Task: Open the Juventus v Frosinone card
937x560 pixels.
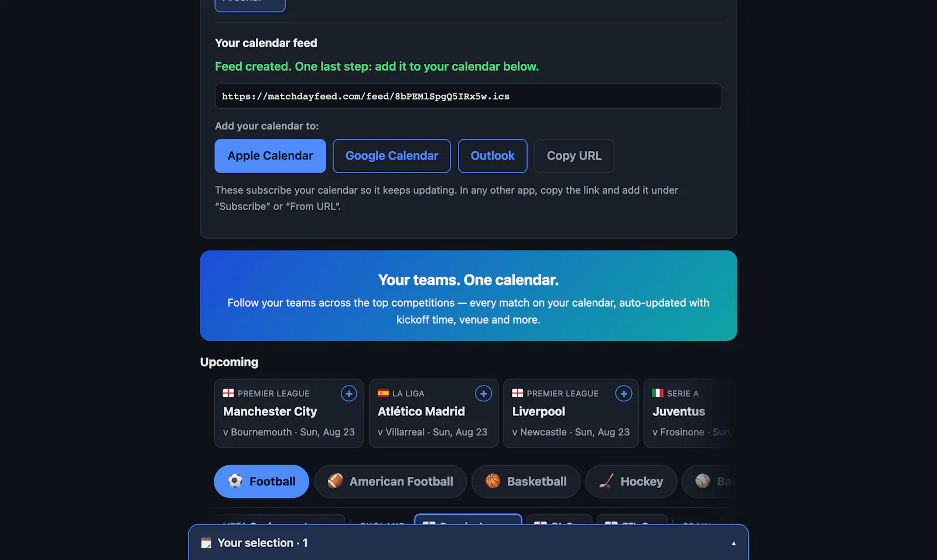Action: point(689,413)
